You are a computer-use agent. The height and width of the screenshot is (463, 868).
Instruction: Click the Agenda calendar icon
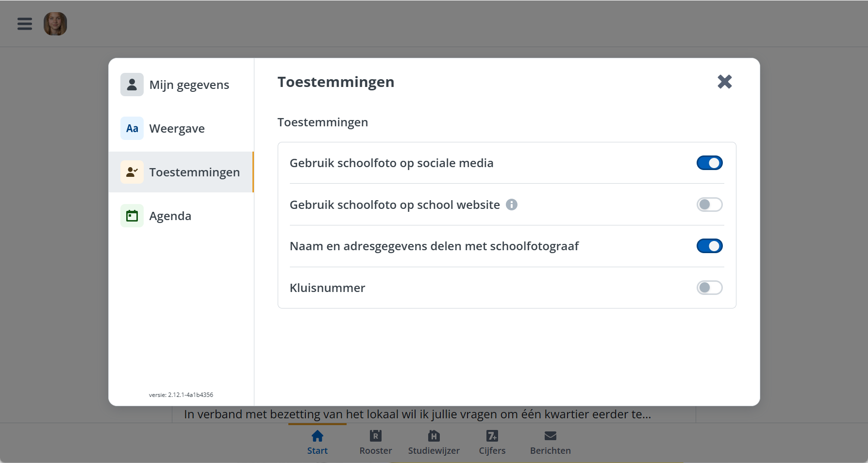coord(132,216)
